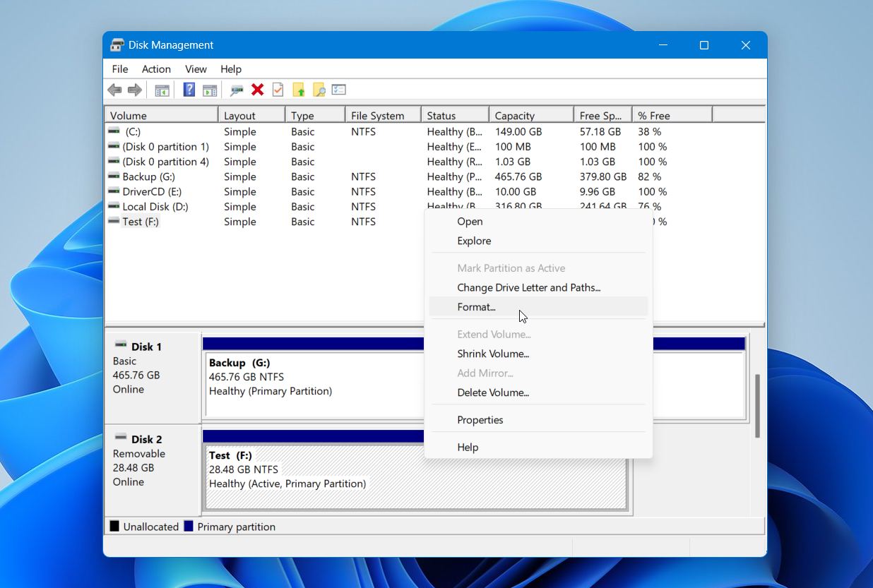
Task: Click the disk connect toolbar icon
Action: [x=237, y=90]
